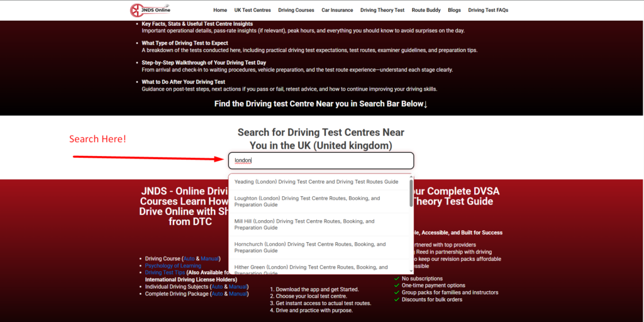Click 'Key Facts, Stats & Useful Test Centre Insights' heading
This screenshot has width=644, height=322.
(x=197, y=24)
